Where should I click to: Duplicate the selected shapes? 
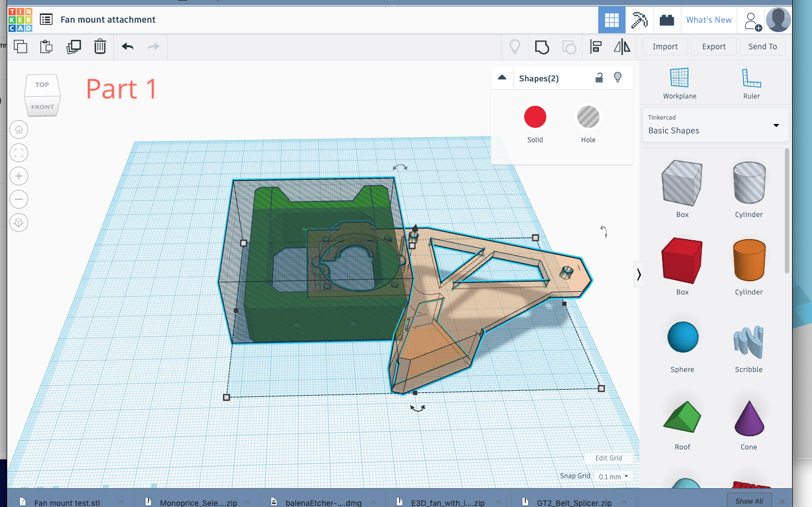[x=74, y=46]
